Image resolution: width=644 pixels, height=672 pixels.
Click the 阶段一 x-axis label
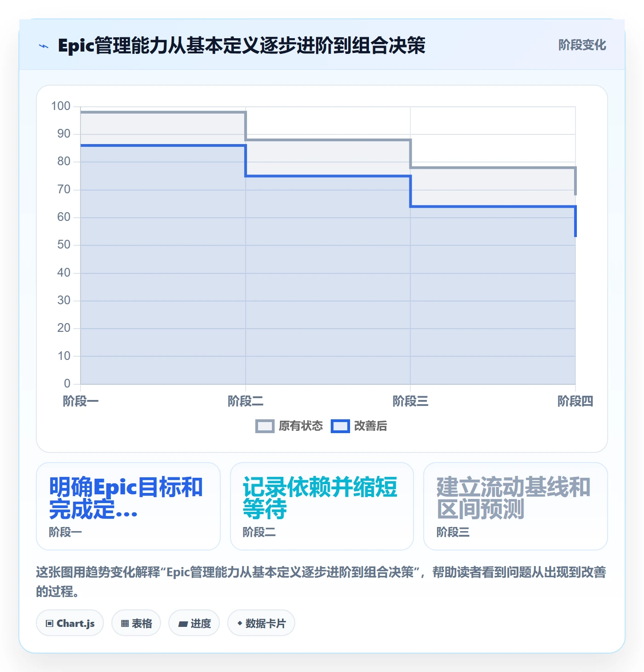click(x=80, y=401)
